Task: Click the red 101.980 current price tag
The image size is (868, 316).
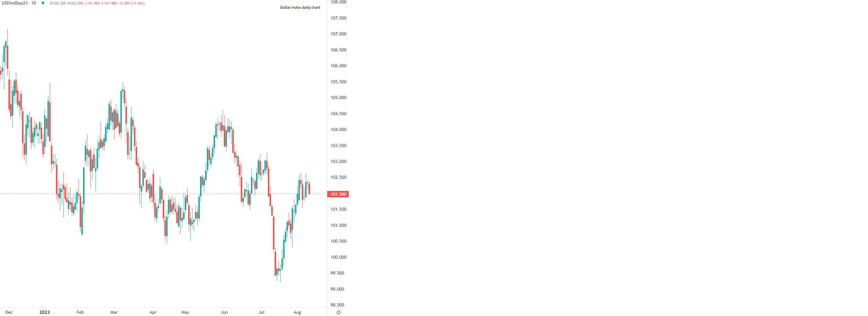Action: click(x=338, y=194)
